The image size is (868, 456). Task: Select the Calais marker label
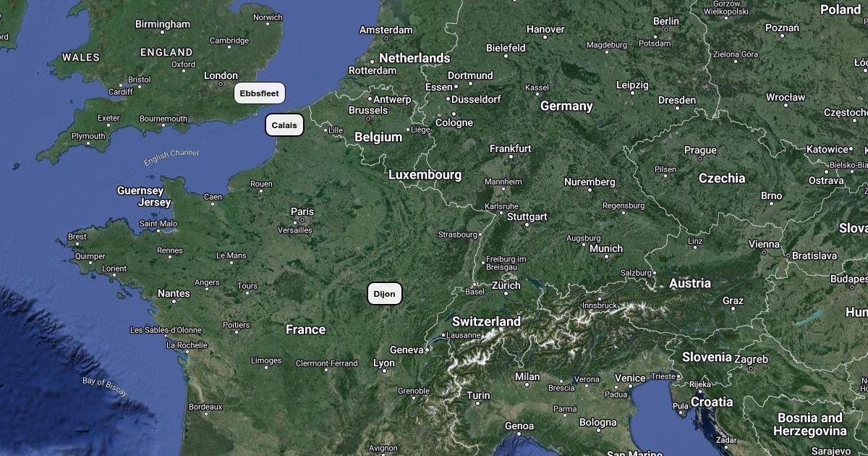click(284, 125)
